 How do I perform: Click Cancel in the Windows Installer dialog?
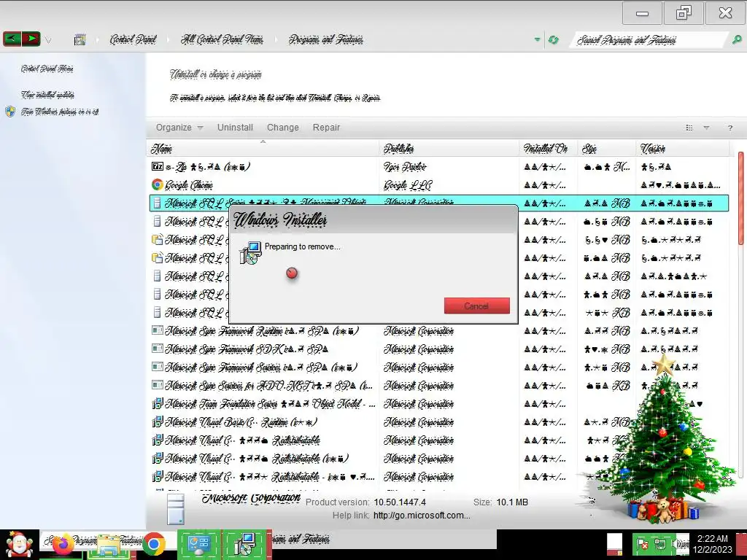click(x=477, y=306)
